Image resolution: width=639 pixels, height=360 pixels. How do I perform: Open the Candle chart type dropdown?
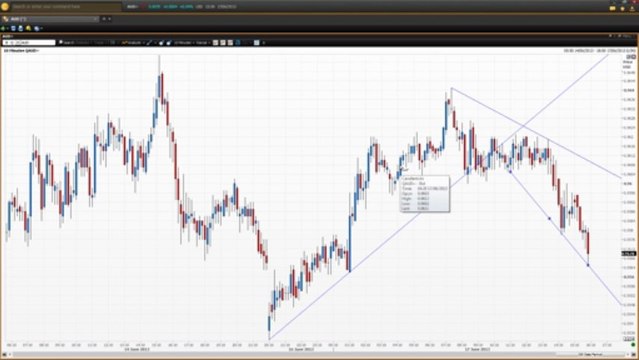click(203, 42)
